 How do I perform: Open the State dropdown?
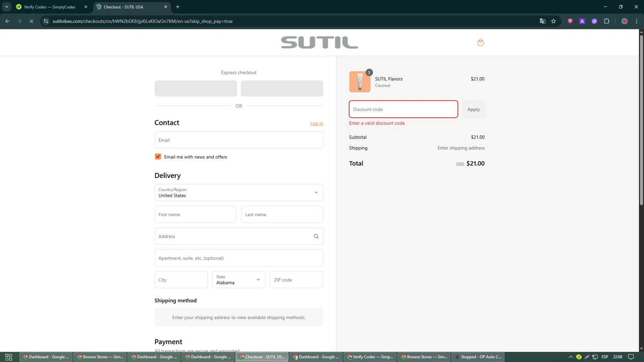pyautogui.click(x=239, y=280)
